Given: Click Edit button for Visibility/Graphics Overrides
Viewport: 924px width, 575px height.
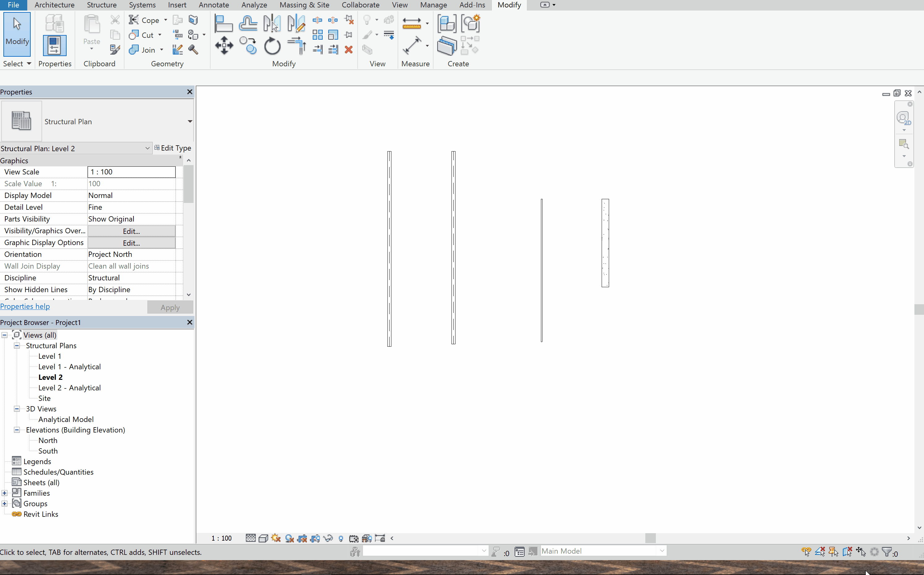Looking at the screenshot, I should [x=131, y=231].
